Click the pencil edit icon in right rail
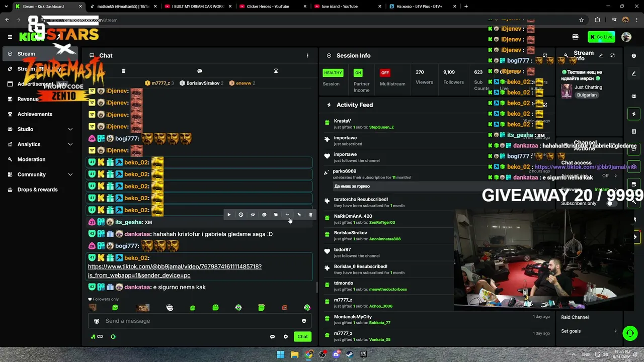The width and height of the screenshot is (644, 362). 634,73
